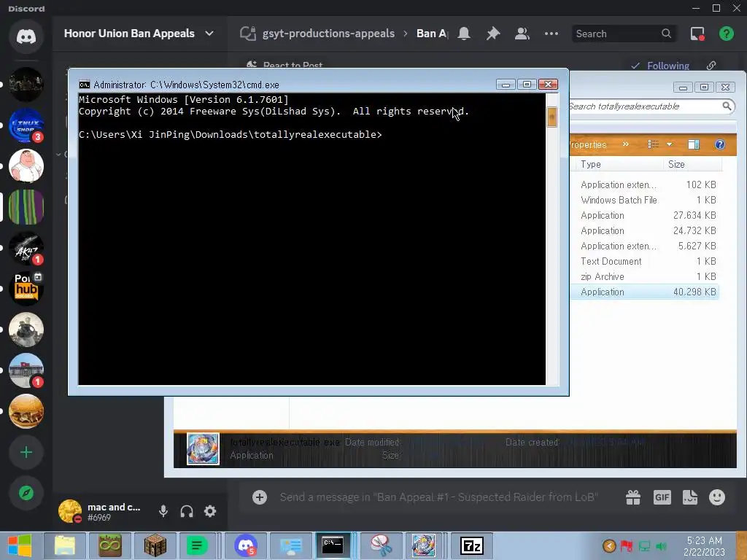747x560 pixels.
Task: Toggle headphones deafen in Discord user panel
Action: coord(187,511)
